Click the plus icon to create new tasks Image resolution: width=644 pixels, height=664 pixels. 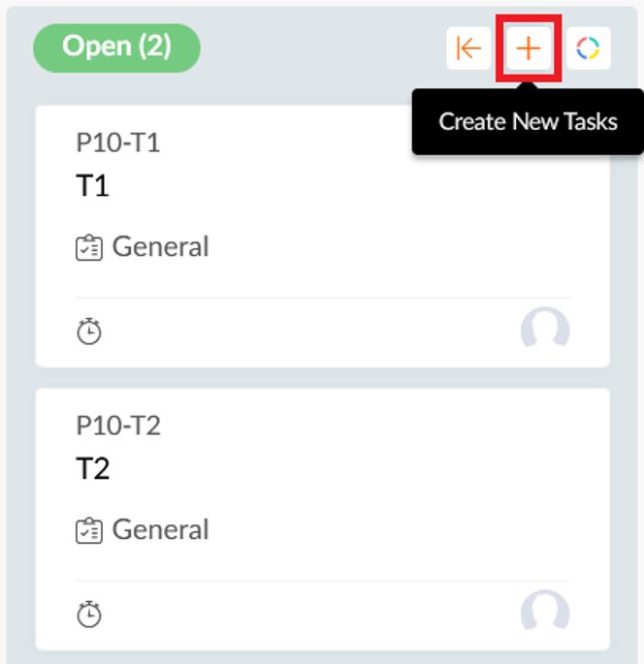point(528,48)
